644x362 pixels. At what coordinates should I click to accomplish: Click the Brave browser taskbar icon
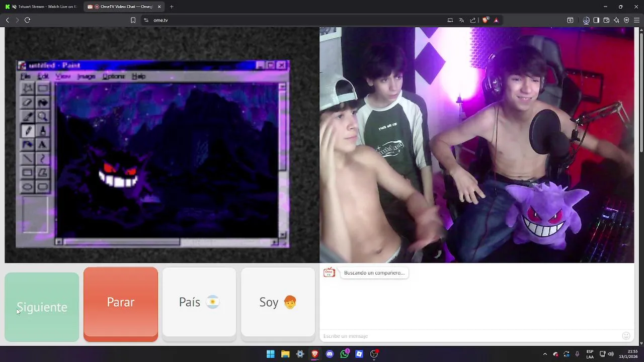pyautogui.click(x=315, y=354)
